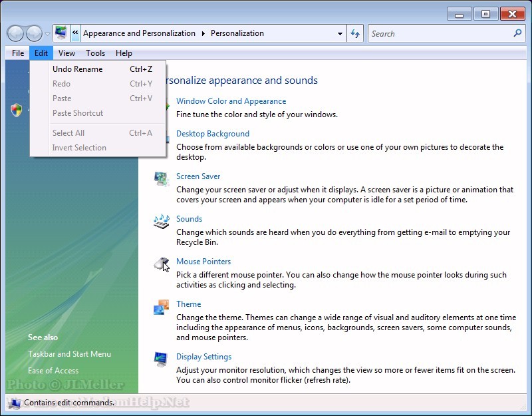The height and width of the screenshot is (416, 532).
Task: Open the address bar history dropdown
Action: (x=340, y=34)
